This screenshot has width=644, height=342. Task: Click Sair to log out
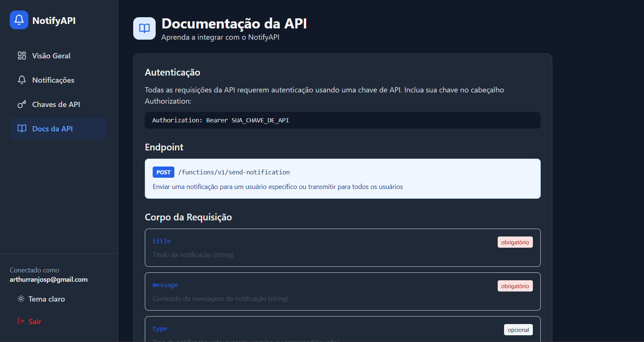click(34, 321)
